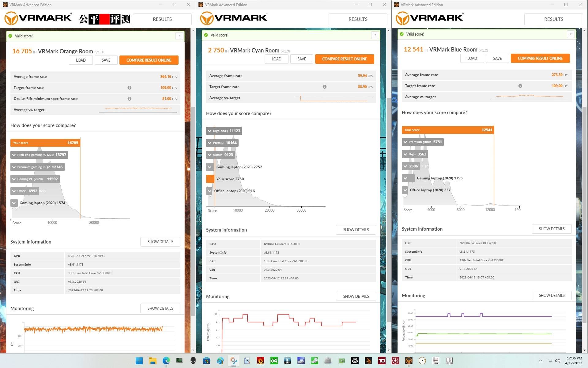Open help icon beside Blue Room Valid score
588x368 pixels.
click(571, 34)
